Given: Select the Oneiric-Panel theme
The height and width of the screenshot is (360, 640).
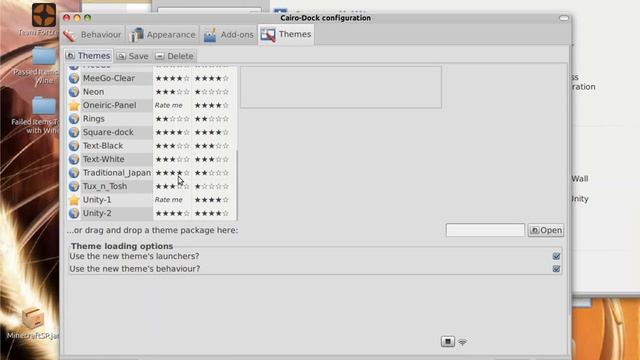Looking at the screenshot, I should tap(109, 105).
